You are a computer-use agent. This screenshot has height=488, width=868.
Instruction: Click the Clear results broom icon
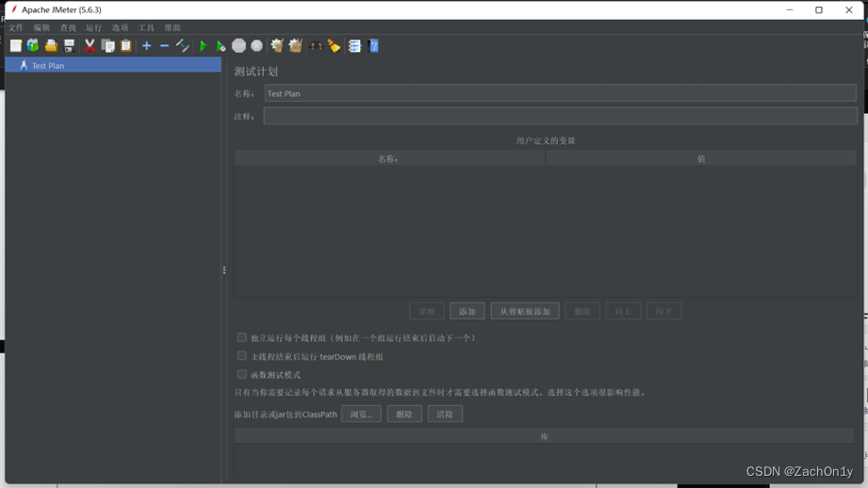point(277,46)
